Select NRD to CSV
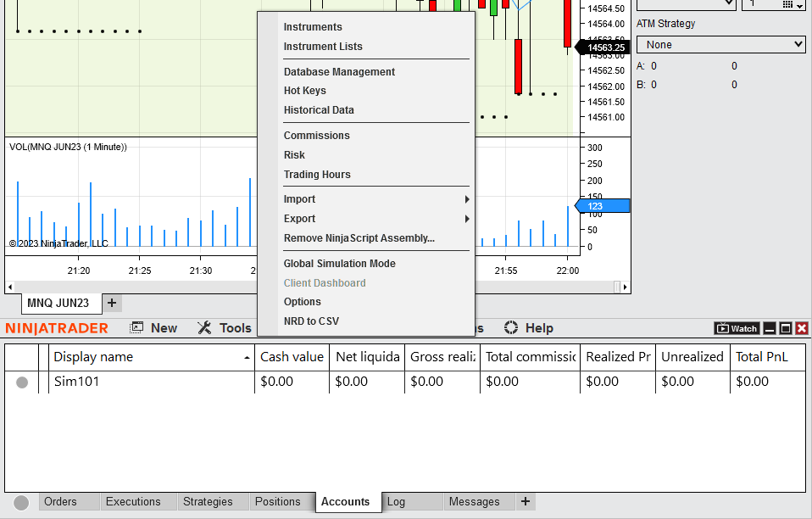812x519 pixels. [x=311, y=321]
